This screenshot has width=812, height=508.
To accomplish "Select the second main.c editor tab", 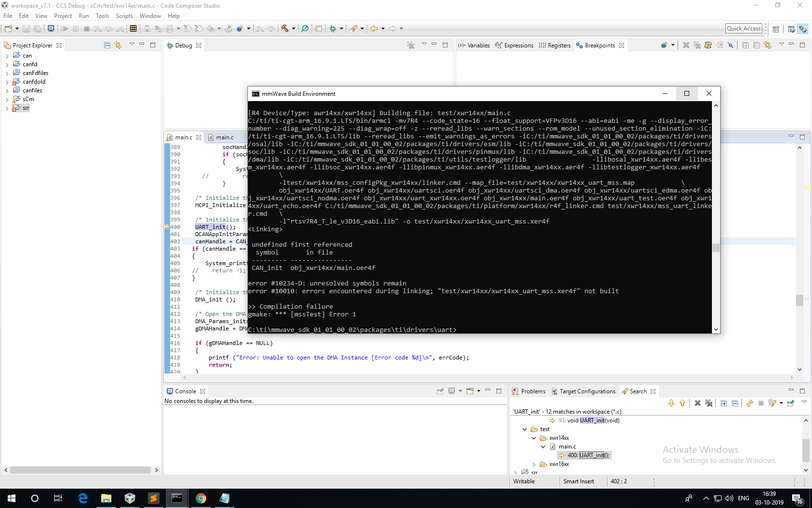I will [x=221, y=137].
